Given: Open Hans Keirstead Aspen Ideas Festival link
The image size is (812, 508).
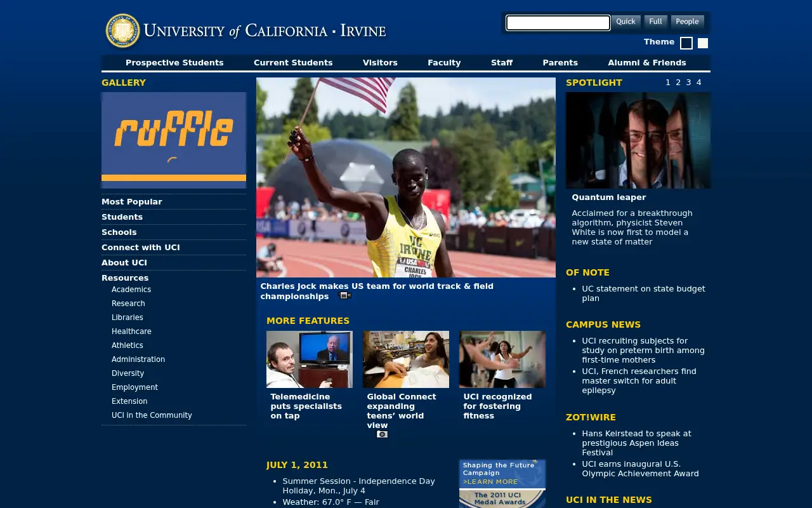Looking at the screenshot, I should [x=636, y=443].
